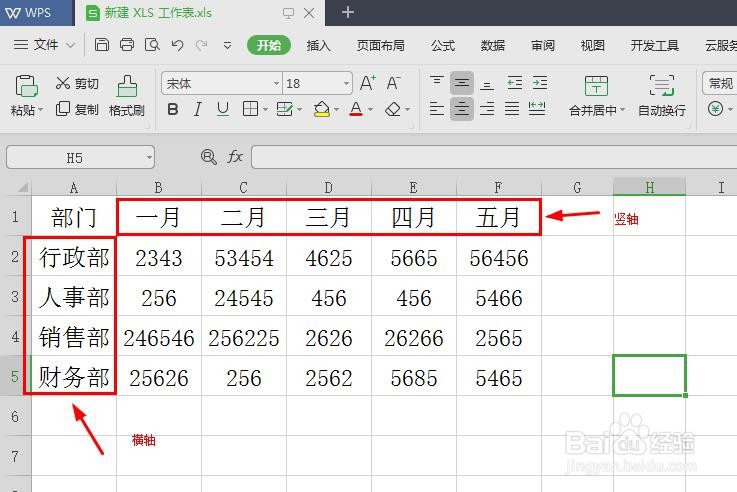Align text to top of cell

click(x=437, y=83)
